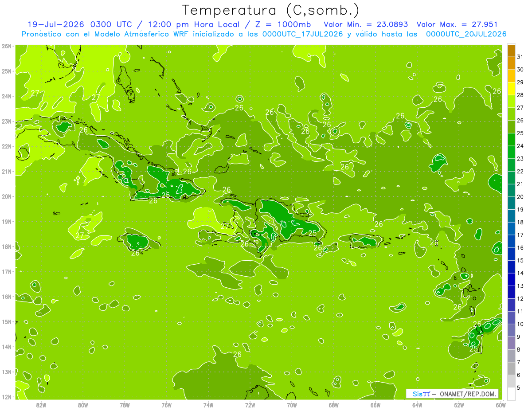Select '0000UTC_17JUL2026' initialization text
The image size is (532, 411).
[302, 34]
